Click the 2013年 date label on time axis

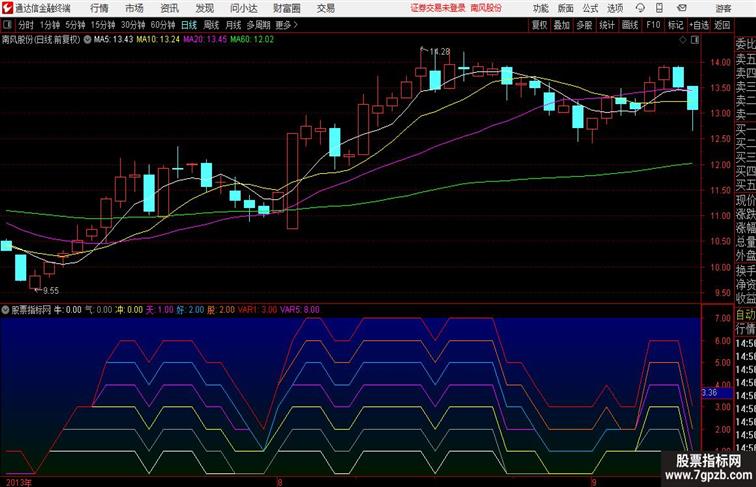click(x=18, y=482)
